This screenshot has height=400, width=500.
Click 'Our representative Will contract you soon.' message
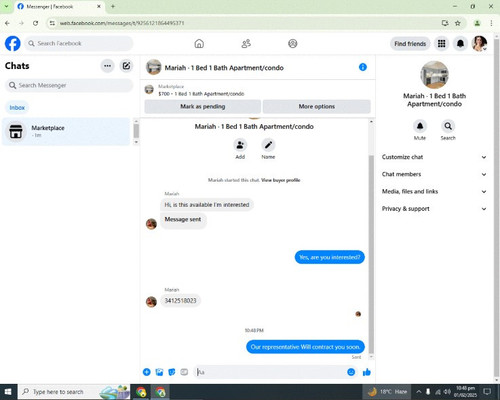[x=305, y=347]
